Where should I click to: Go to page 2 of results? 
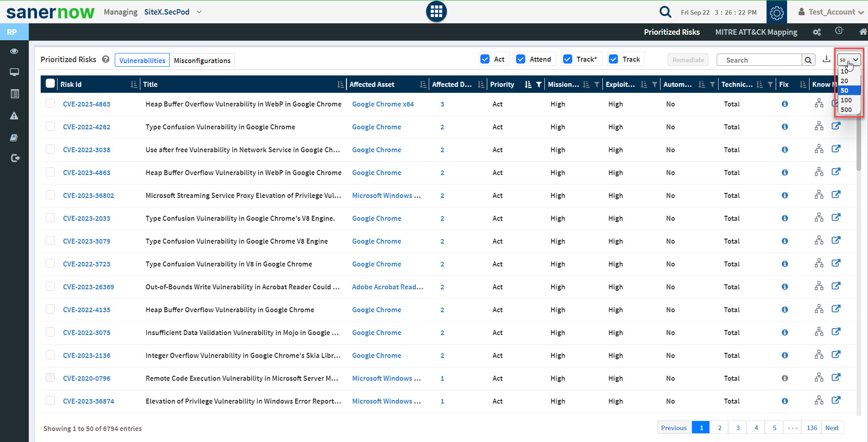point(719,428)
